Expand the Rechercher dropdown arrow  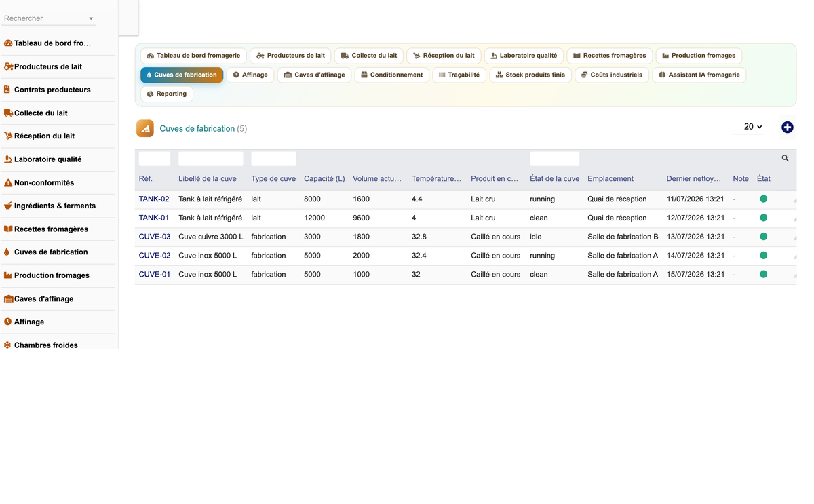(91, 18)
